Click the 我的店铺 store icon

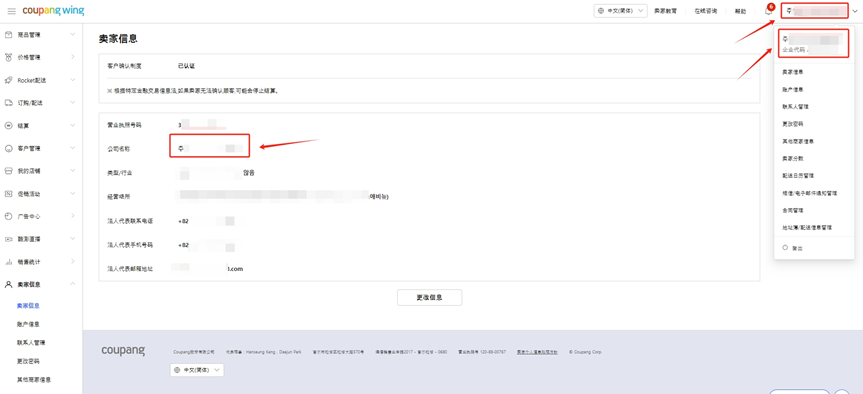point(8,171)
